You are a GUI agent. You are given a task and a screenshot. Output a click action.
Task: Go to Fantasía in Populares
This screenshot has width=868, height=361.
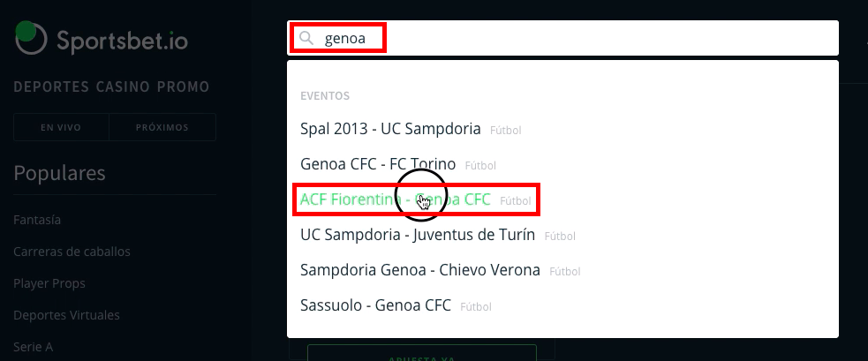37,220
